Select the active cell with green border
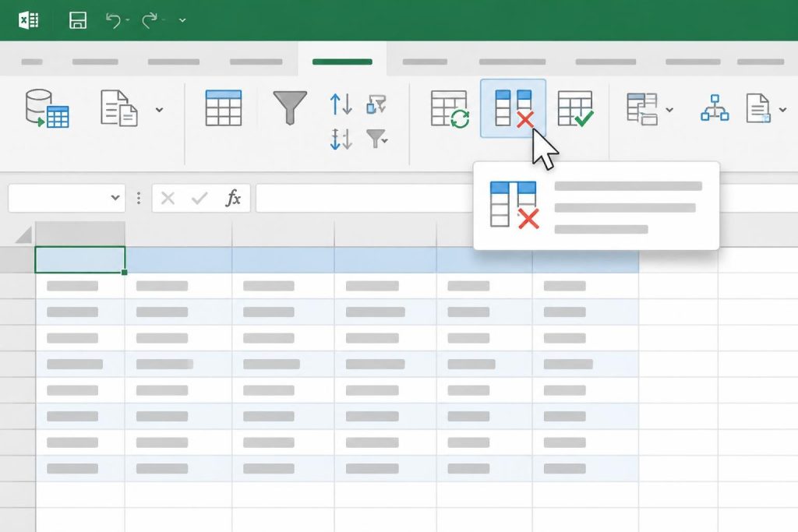798x532 pixels. 80,260
